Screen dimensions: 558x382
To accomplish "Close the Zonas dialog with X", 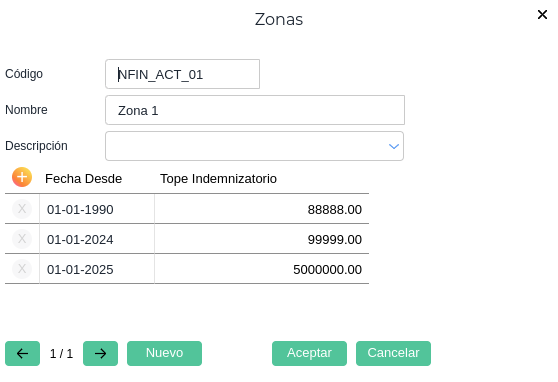I will pos(542,15).
